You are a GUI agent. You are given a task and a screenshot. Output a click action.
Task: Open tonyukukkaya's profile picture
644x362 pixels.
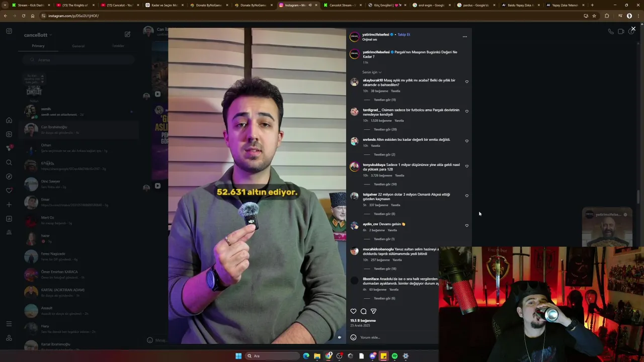pos(354,167)
